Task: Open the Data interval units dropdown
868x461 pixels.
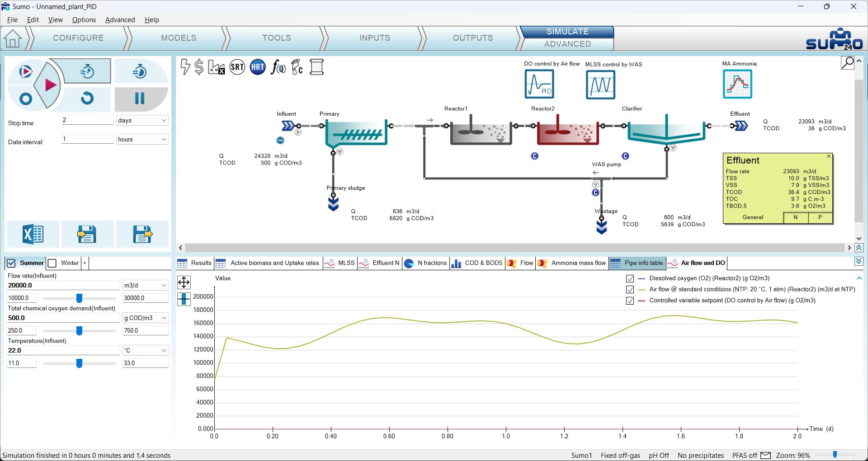Action: [142, 139]
